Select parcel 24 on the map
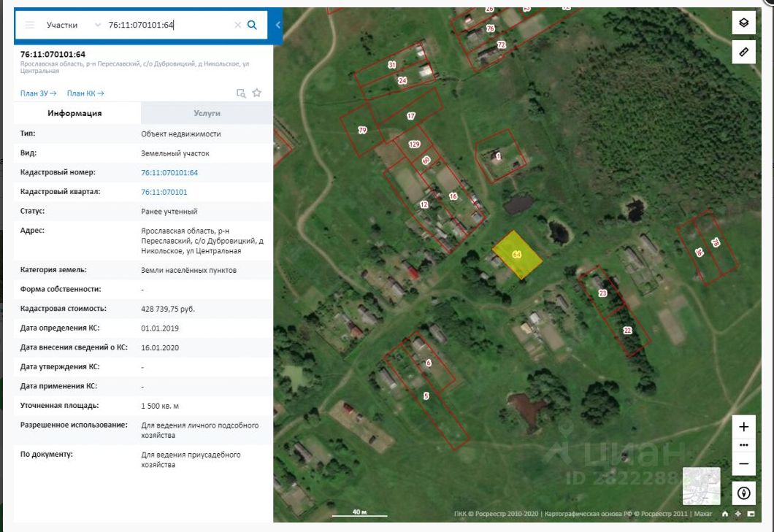This screenshot has height=532, width=774. 402,80
